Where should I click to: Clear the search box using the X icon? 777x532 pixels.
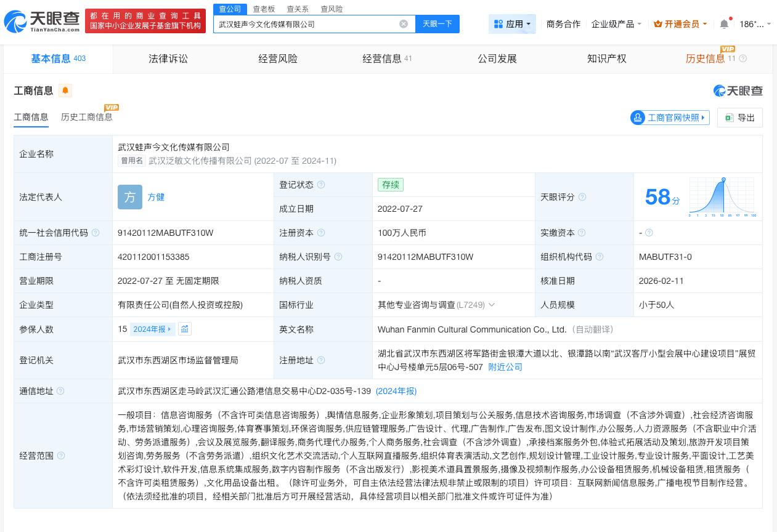pyautogui.click(x=404, y=24)
